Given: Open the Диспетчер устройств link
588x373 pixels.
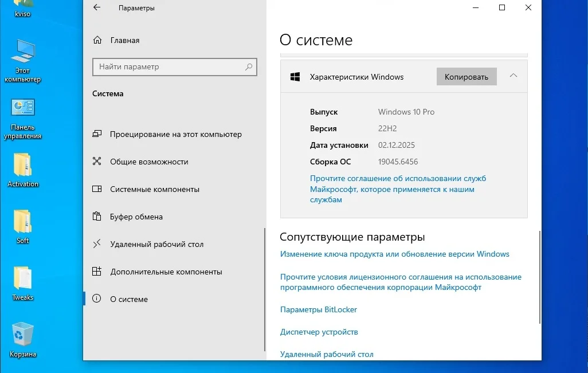Looking at the screenshot, I should pyautogui.click(x=319, y=332).
